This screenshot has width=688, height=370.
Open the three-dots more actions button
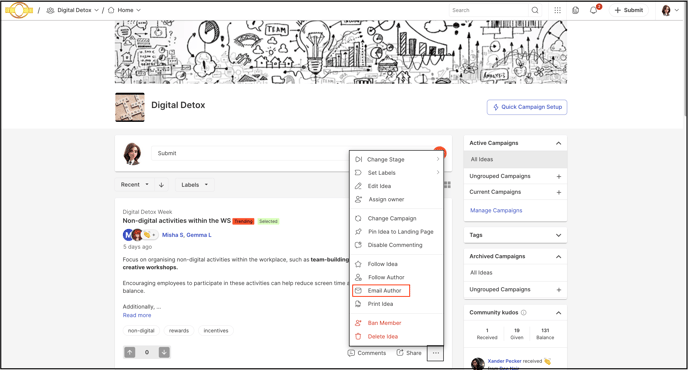435,353
